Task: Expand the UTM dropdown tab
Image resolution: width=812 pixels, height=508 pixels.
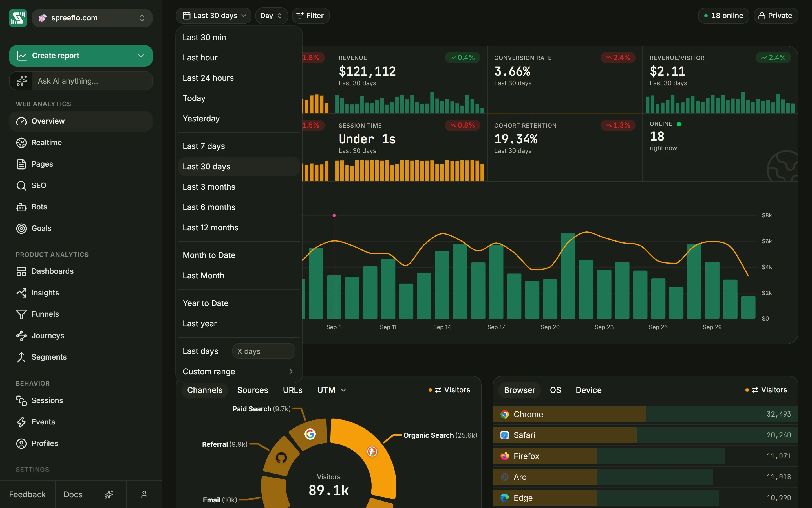Action: [332, 390]
